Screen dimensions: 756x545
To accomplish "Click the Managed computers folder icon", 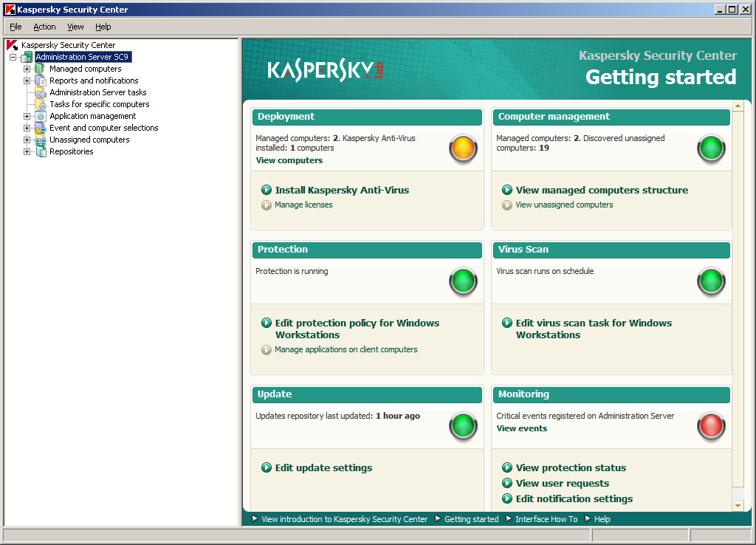I will point(41,69).
